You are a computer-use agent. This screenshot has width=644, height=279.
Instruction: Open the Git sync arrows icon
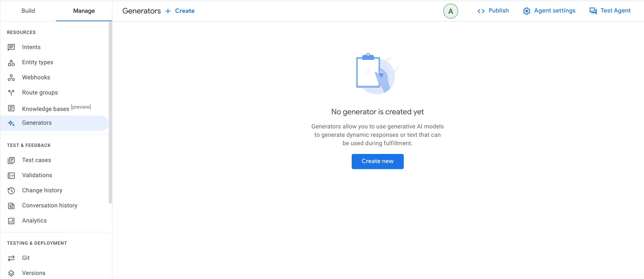11,258
